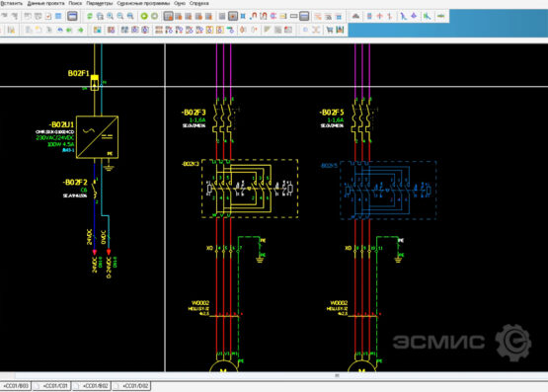Switch to the =CC01/D02 page tab
The height and width of the screenshot is (392, 548).
[131, 386]
